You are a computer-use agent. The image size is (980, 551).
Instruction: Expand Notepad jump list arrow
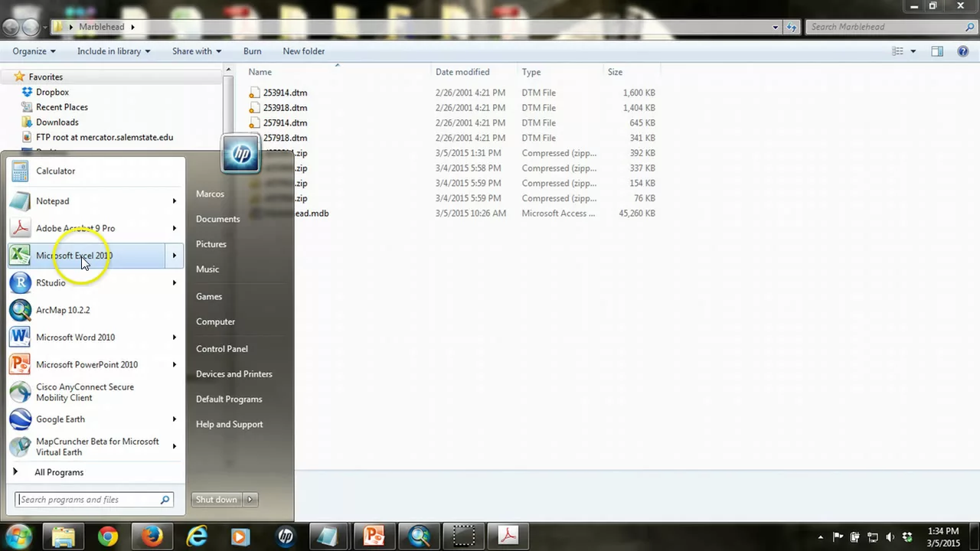click(175, 201)
